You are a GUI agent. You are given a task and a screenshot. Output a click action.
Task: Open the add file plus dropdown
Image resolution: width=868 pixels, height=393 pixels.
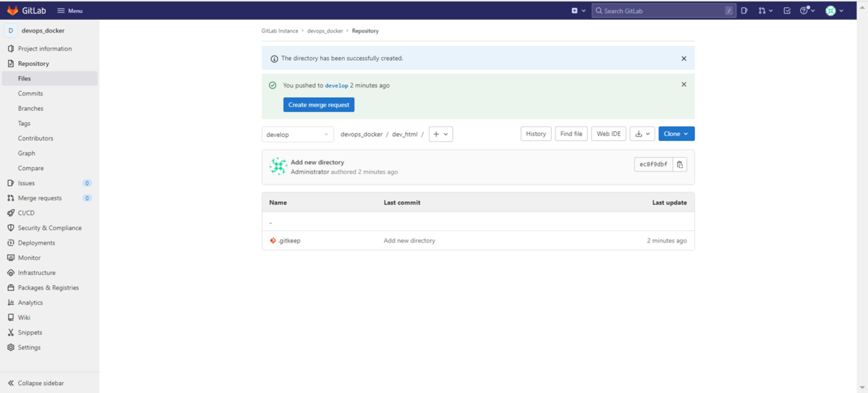pyautogui.click(x=441, y=135)
